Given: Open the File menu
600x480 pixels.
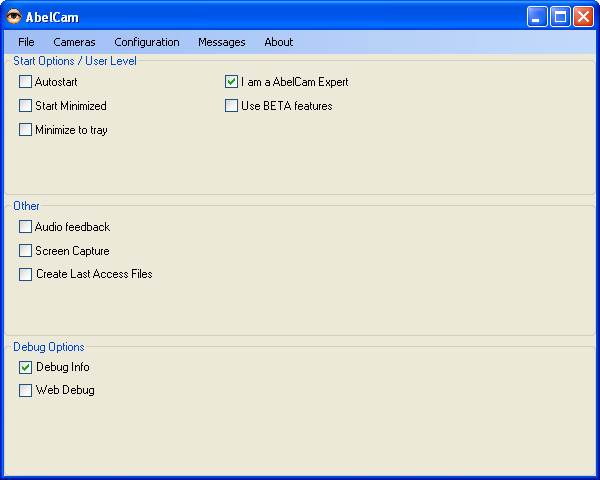Looking at the screenshot, I should [26, 42].
